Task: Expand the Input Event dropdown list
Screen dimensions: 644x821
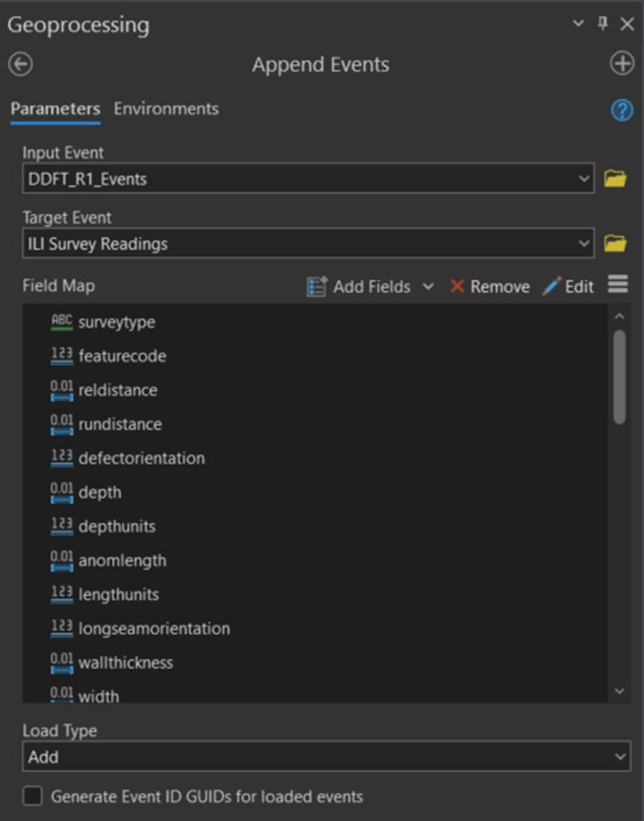Action: pos(584,179)
